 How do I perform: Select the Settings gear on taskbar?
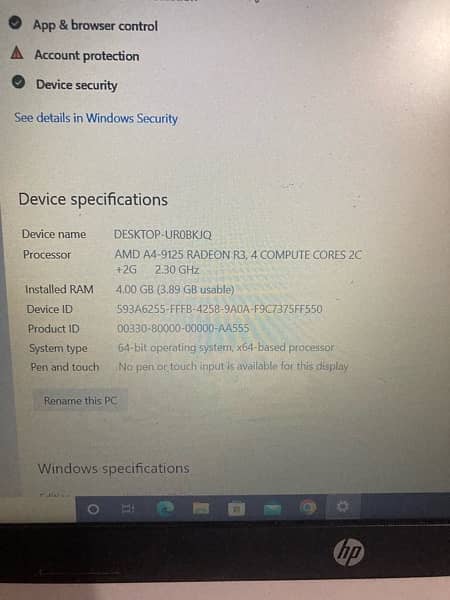[x=342, y=507]
